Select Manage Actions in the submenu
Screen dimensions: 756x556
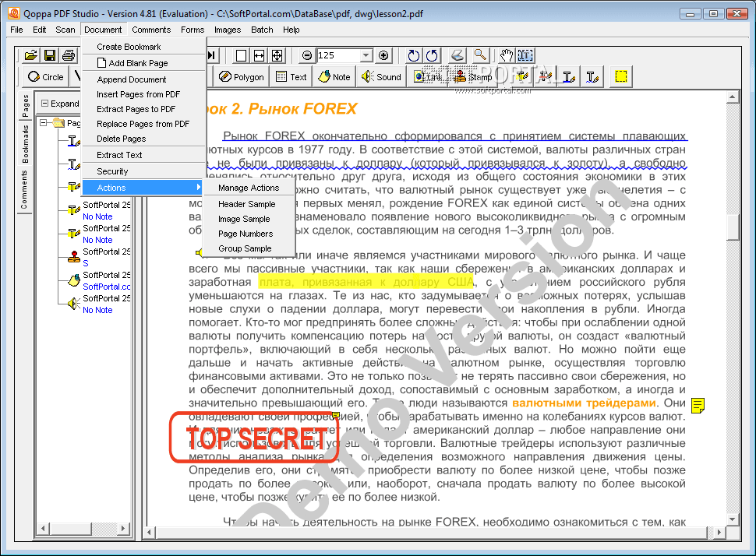point(249,188)
